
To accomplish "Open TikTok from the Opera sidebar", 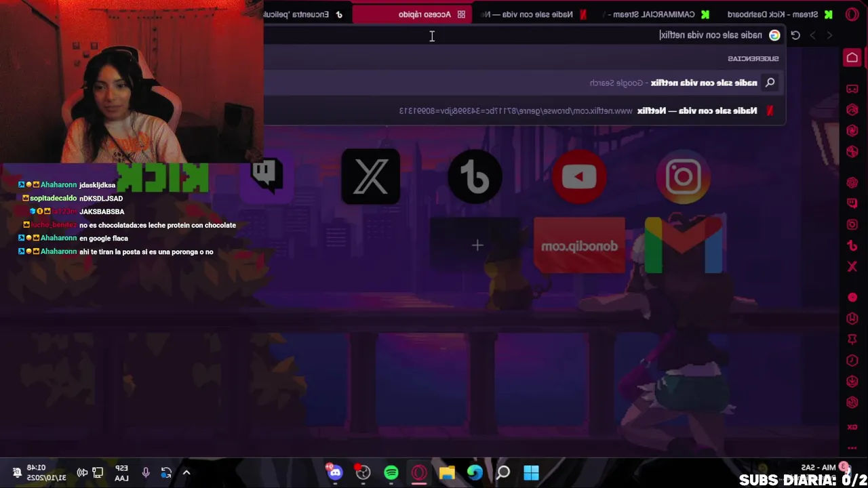I will (x=852, y=245).
